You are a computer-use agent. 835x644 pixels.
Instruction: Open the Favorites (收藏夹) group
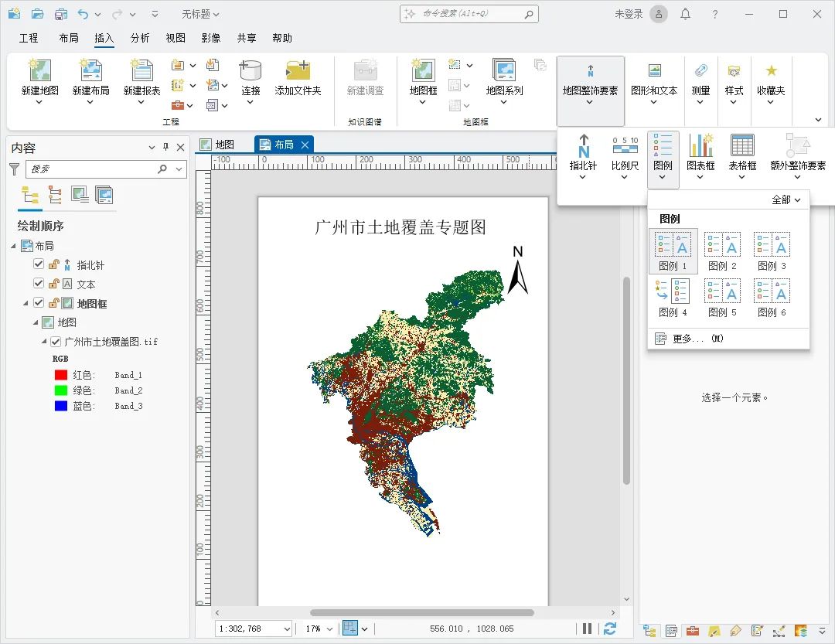pos(771,84)
